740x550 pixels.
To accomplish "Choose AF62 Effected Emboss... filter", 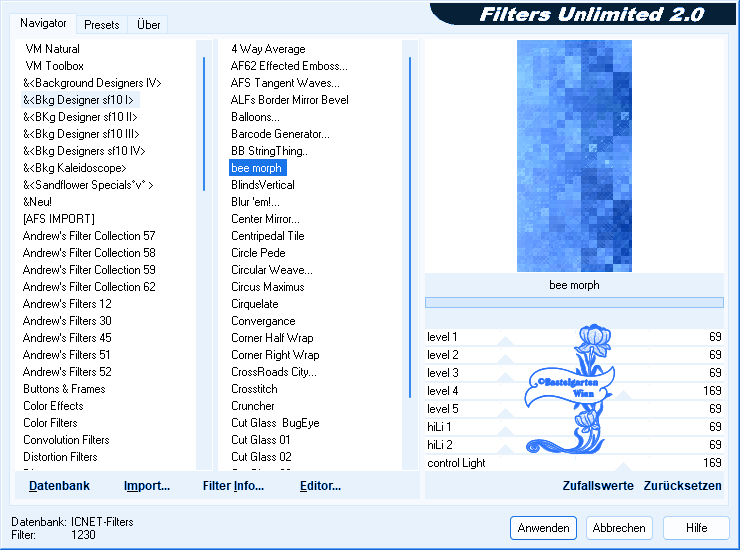I will [x=289, y=66].
